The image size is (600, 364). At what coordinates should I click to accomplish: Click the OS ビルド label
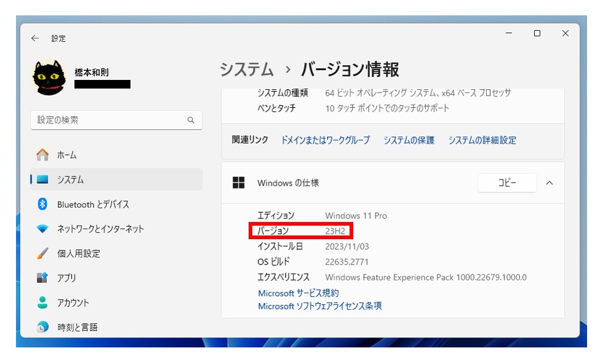pos(274,262)
